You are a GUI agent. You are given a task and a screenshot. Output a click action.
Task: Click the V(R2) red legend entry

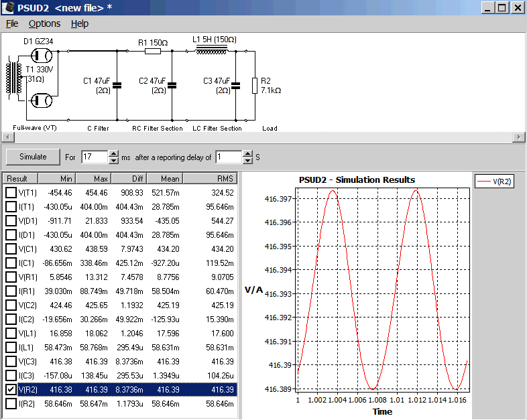[494, 182]
